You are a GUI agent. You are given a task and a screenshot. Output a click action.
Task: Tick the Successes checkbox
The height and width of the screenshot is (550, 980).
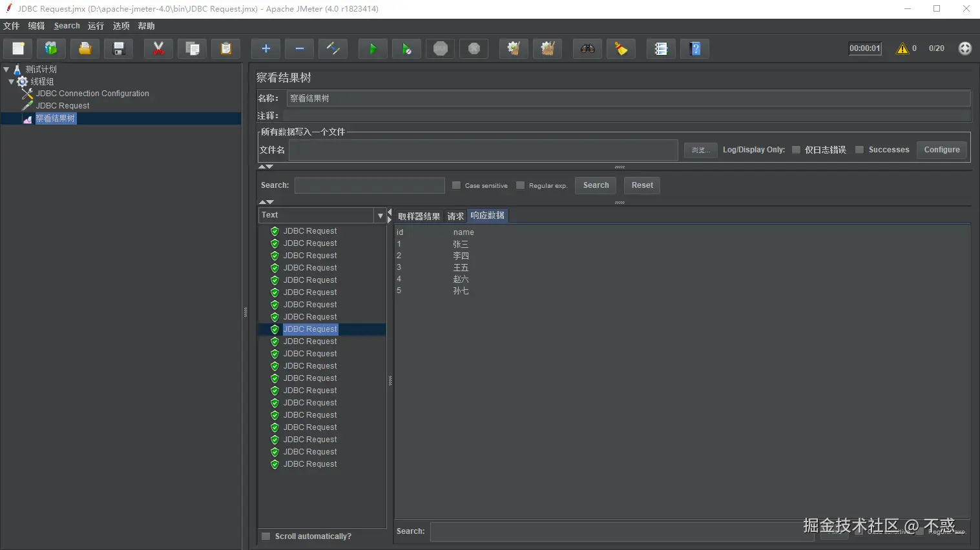click(x=859, y=150)
